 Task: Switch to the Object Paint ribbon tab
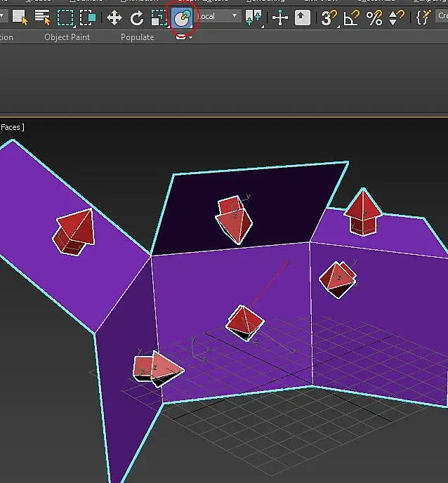pyautogui.click(x=67, y=37)
